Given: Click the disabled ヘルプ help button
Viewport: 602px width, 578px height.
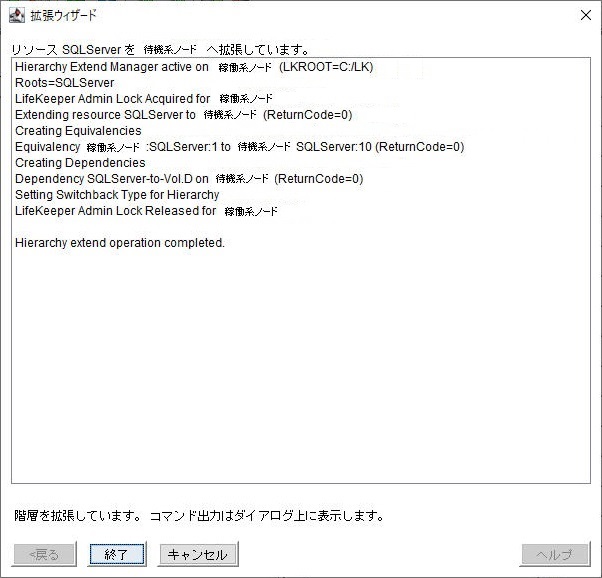Looking at the screenshot, I should [x=555, y=554].
